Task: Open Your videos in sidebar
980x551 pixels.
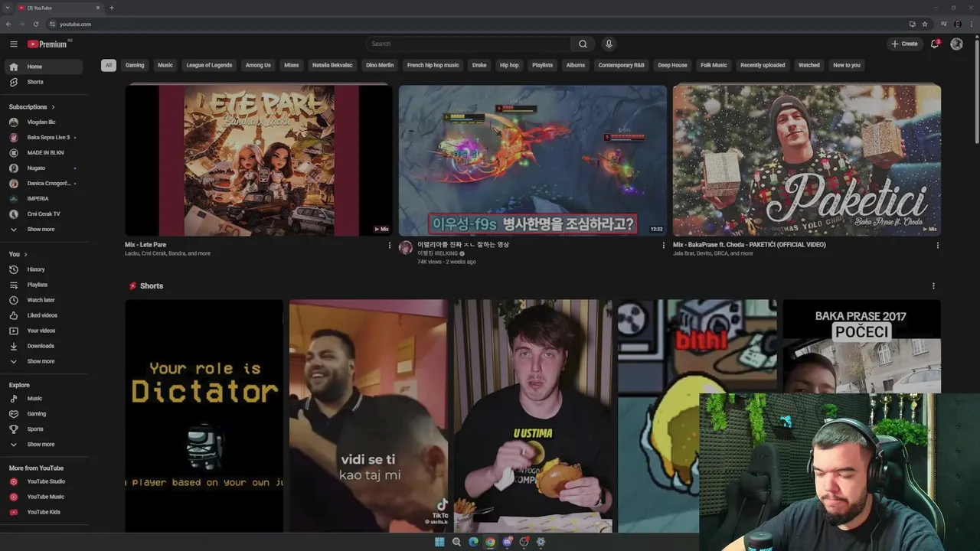Action: (44, 331)
